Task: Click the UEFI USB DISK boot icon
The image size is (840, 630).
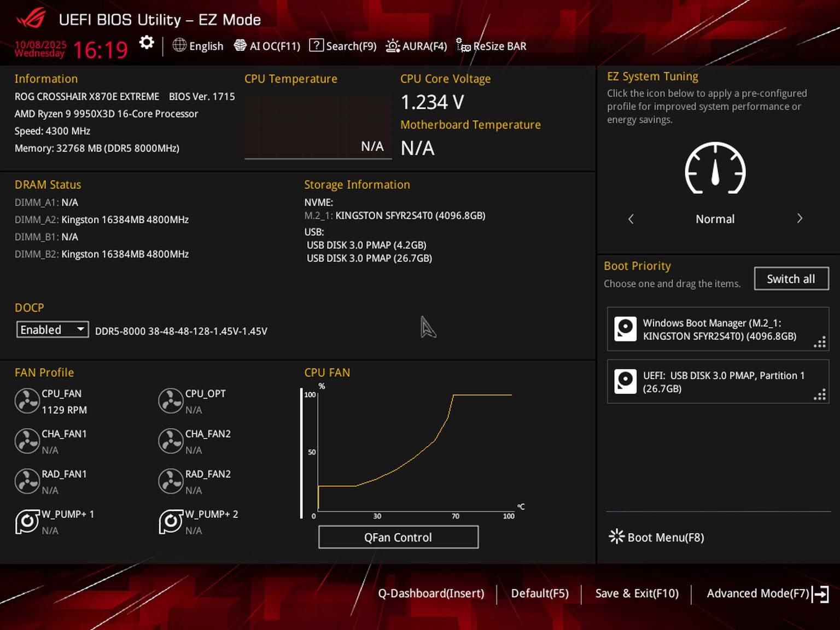Action: coord(625,382)
